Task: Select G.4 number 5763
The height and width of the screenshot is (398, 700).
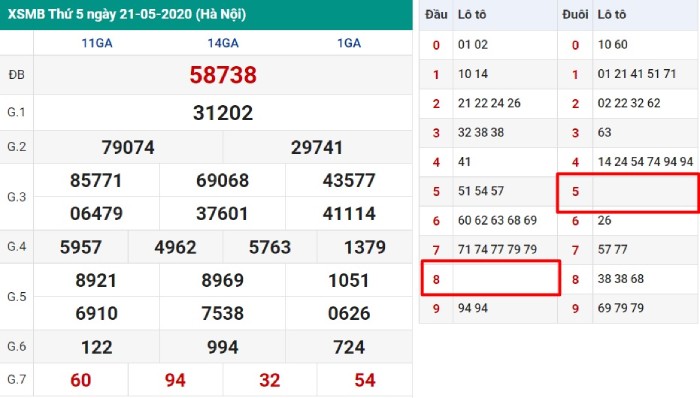Action: pyautogui.click(x=270, y=247)
